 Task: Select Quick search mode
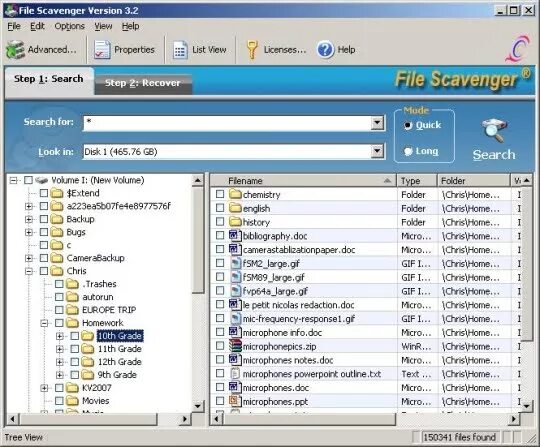pos(408,125)
